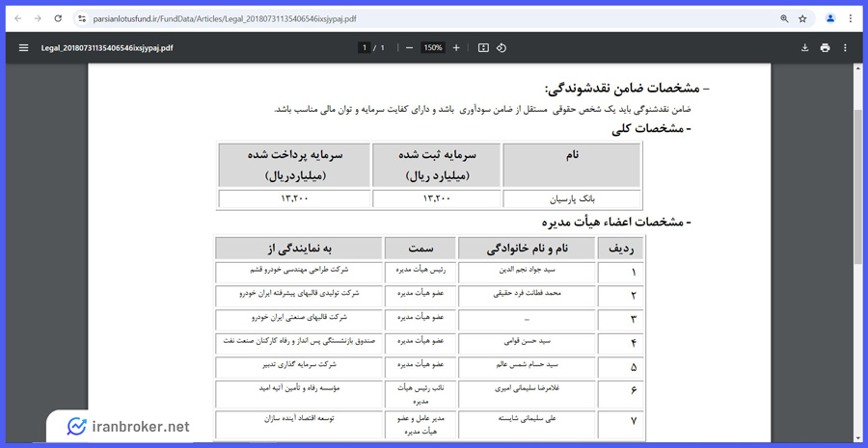Click 'توسعه اقتصاد آینده سازان'
The image size is (868, 448).
[x=299, y=419]
